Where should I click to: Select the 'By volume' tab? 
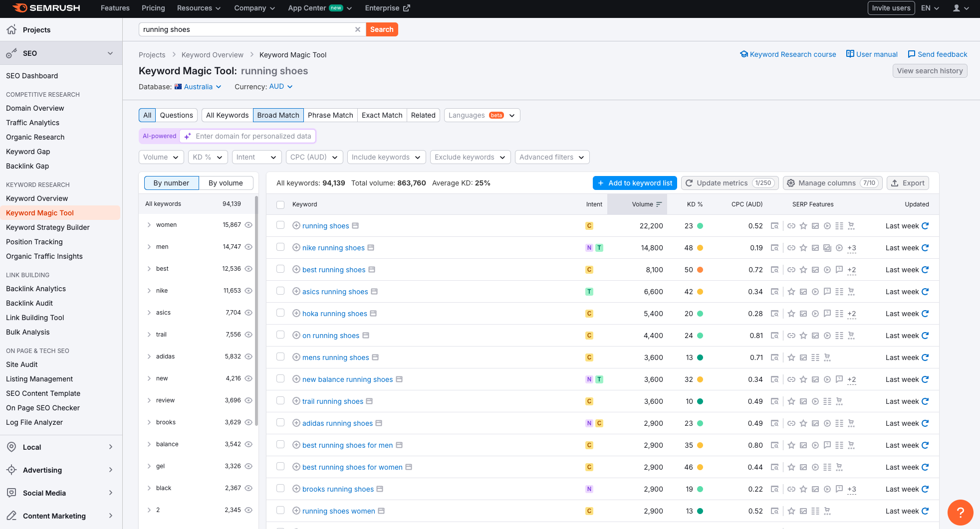pos(226,183)
